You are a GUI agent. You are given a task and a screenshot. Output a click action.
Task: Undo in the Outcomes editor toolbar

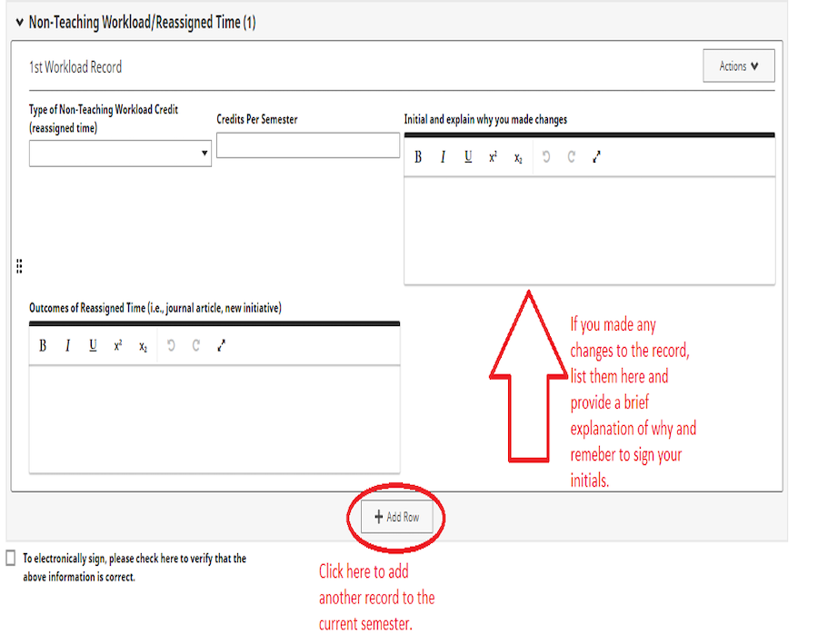click(x=171, y=346)
